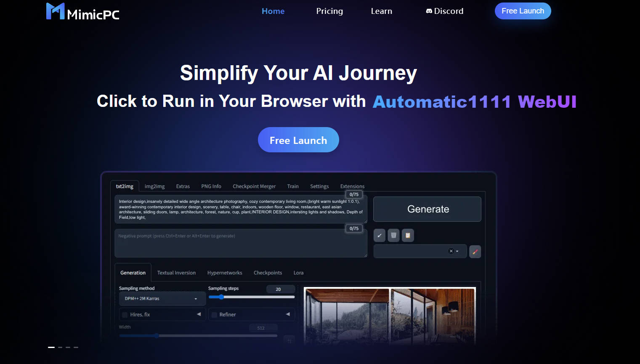
Task: Expand the Hires. fix section arrow
Action: [x=199, y=314]
